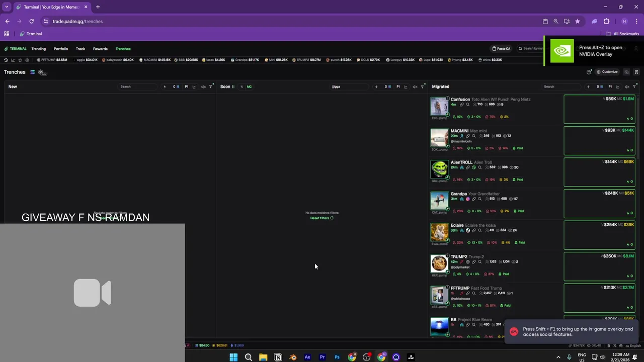This screenshot has height=362, width=644.
Task: Toggle the MC option in the Soon column
Action: click(x=249, y=86)
